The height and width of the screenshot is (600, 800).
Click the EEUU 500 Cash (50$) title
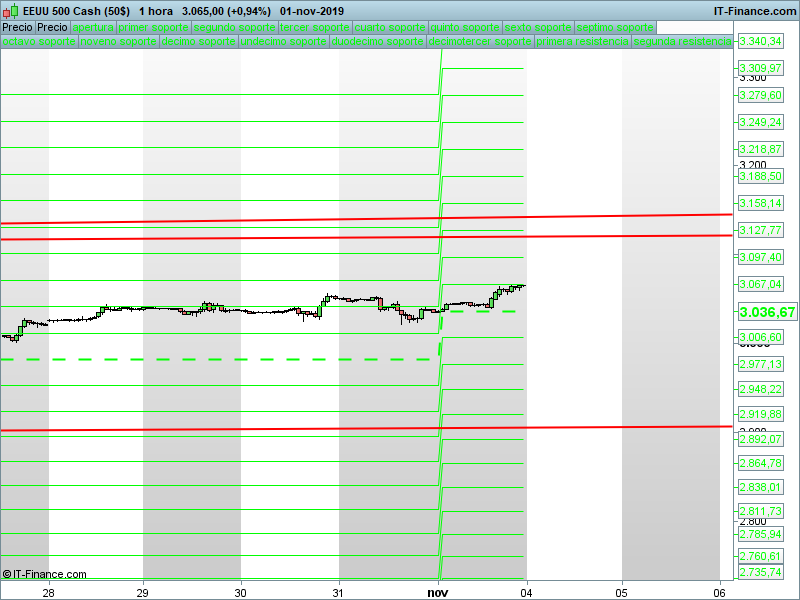coord(77,11)
